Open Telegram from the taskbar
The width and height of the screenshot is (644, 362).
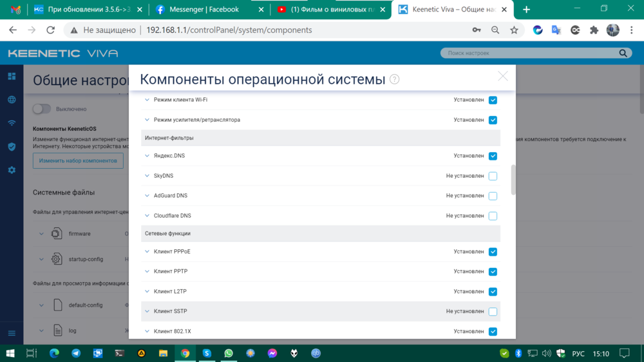click(76, 354)
